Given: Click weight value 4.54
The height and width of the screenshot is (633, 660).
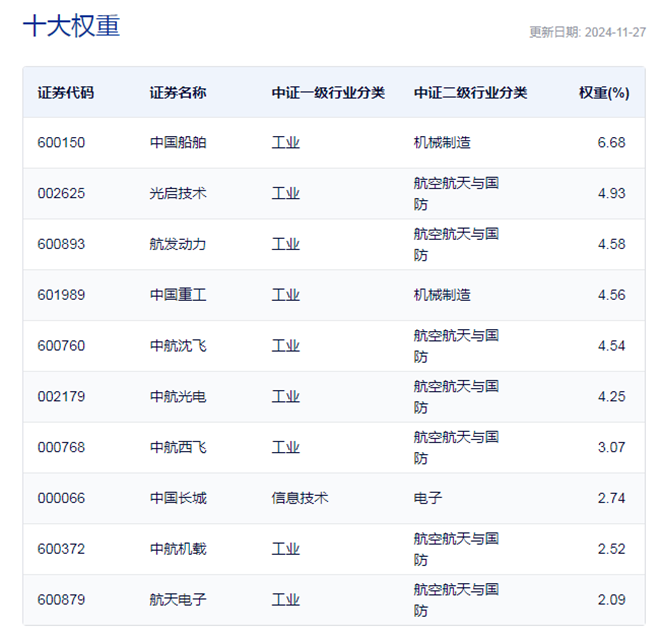Looking at the screenshot, I should pyautogui.click(x=612, y=346).
